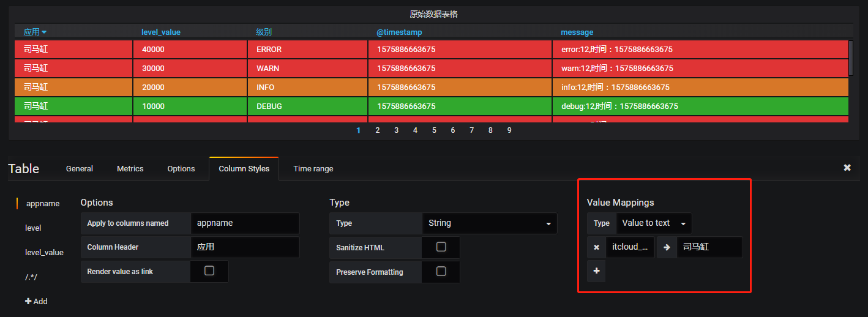Viewport: 868px width, 317px height.
Task: Open the Metrics tab
Action: point(130,168)
